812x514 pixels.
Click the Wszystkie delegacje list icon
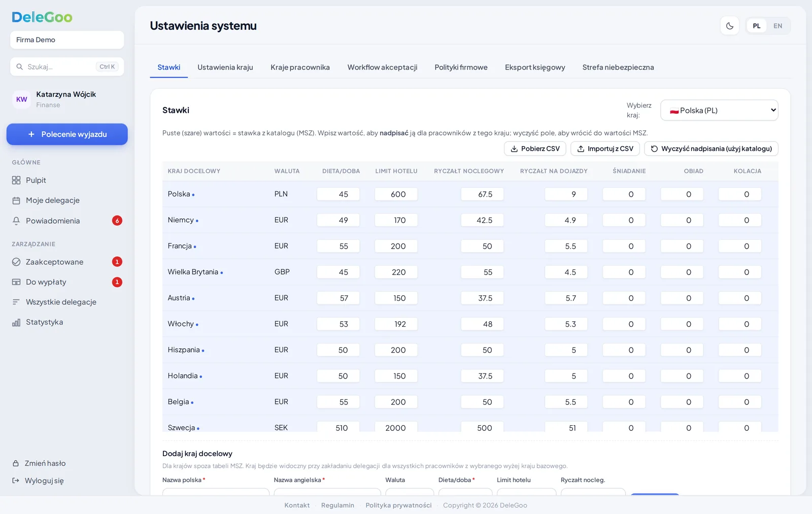(x=16, y=302)
